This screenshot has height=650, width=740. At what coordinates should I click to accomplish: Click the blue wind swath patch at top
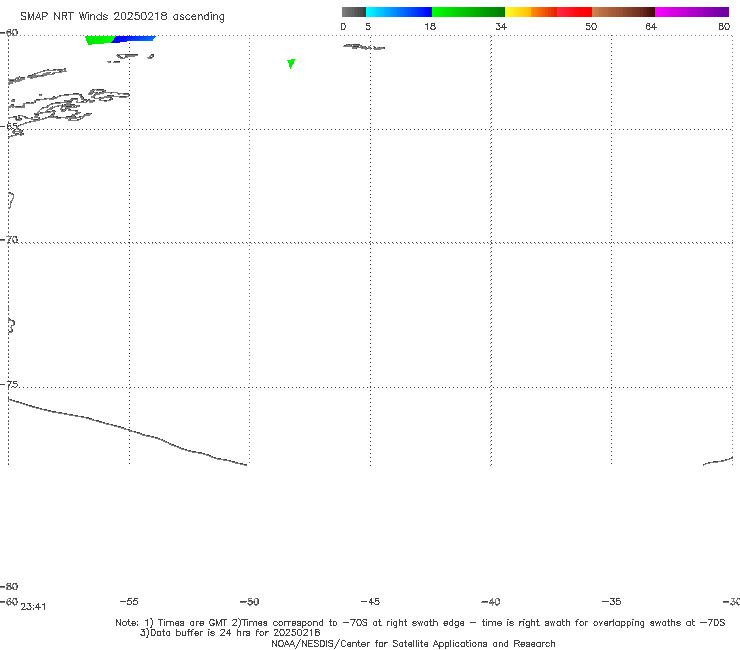(134, 38)
